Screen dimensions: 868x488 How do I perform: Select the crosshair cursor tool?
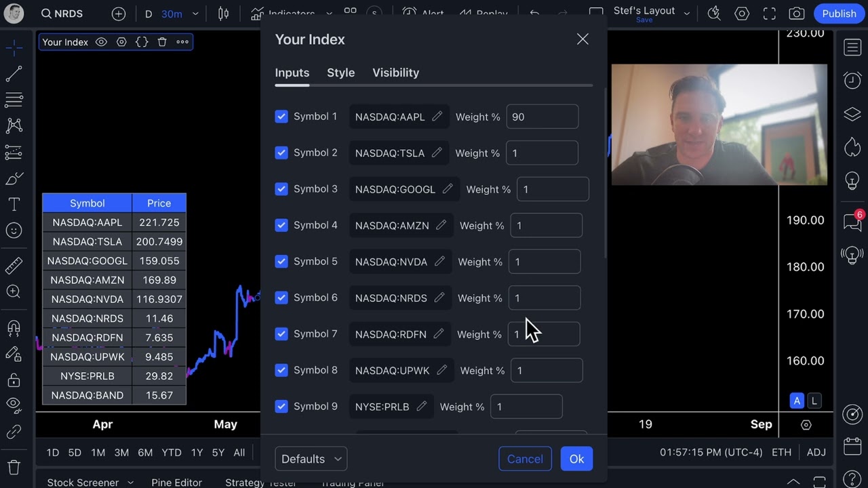[14, 47]
